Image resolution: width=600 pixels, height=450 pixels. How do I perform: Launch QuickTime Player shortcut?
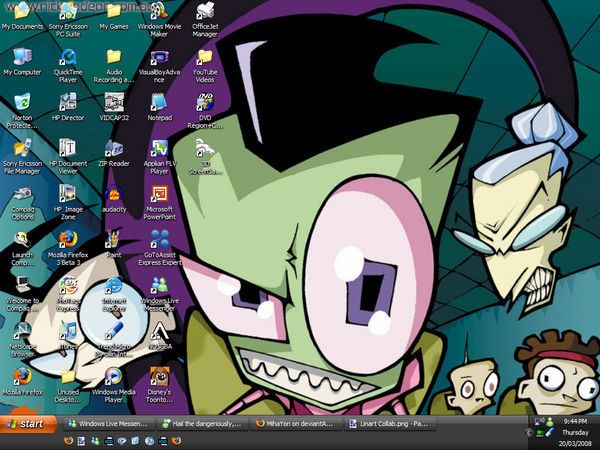coord(68,66)
